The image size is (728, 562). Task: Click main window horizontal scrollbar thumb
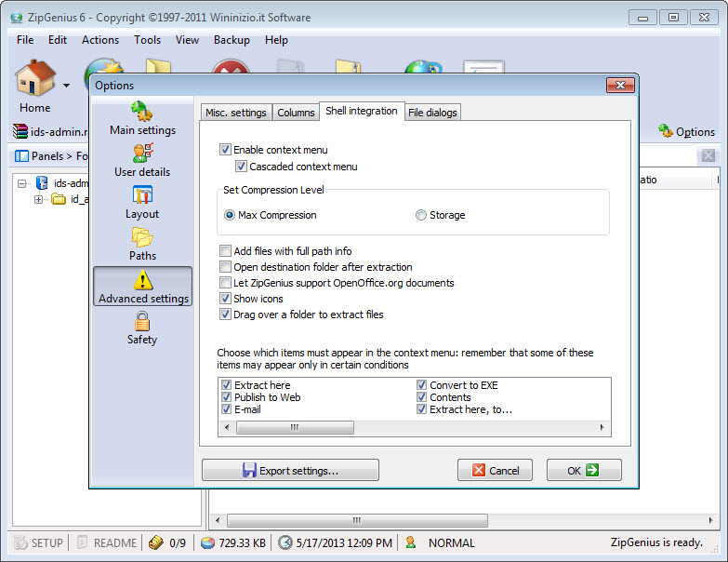pos(357,520)
